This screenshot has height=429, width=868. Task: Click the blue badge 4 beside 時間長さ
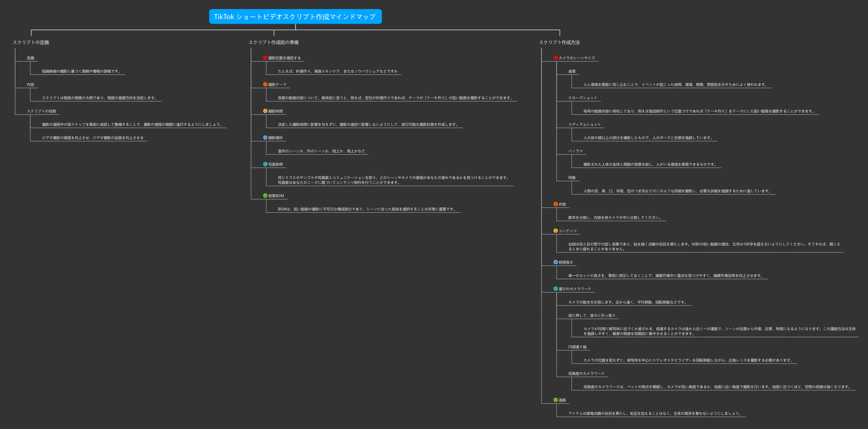click(x=556, y=262)
